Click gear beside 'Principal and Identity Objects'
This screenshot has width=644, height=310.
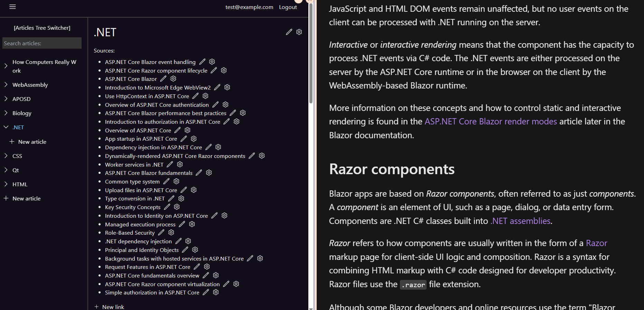point(195,250)
